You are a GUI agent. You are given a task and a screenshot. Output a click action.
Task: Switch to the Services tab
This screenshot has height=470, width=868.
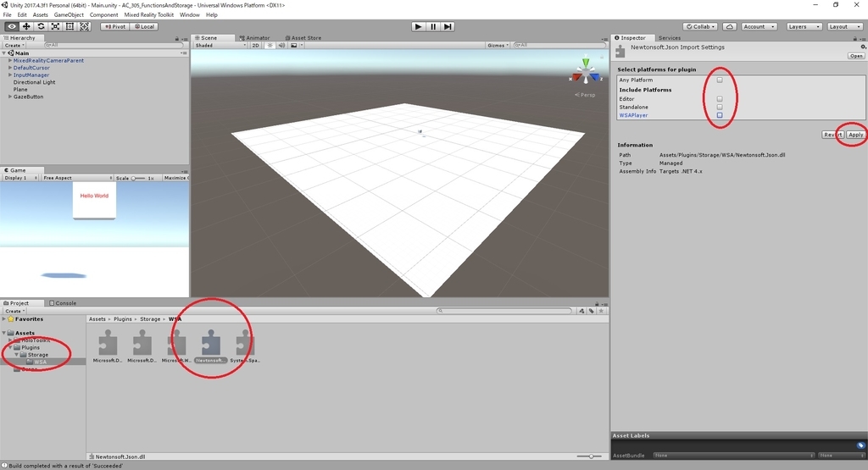(x=670, y=38)
